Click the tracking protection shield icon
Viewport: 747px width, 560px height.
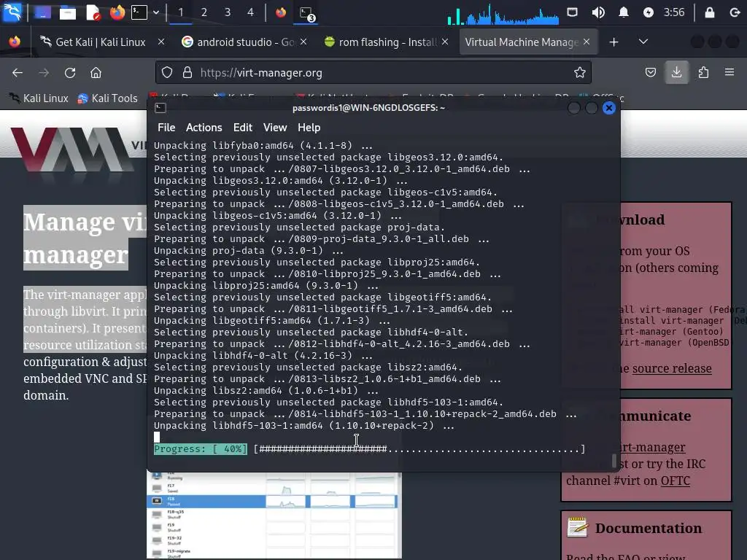(x=167, y=72)
